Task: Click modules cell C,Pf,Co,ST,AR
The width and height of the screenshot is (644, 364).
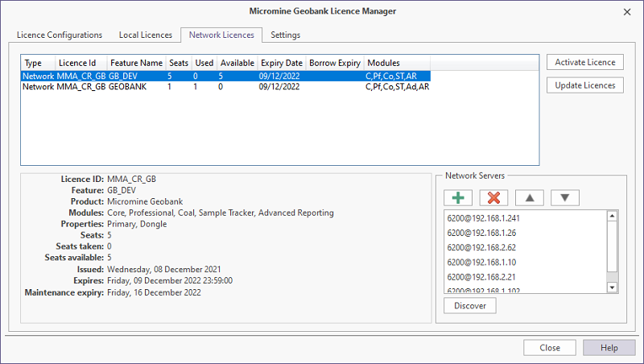Action: (x=391, y=76)
